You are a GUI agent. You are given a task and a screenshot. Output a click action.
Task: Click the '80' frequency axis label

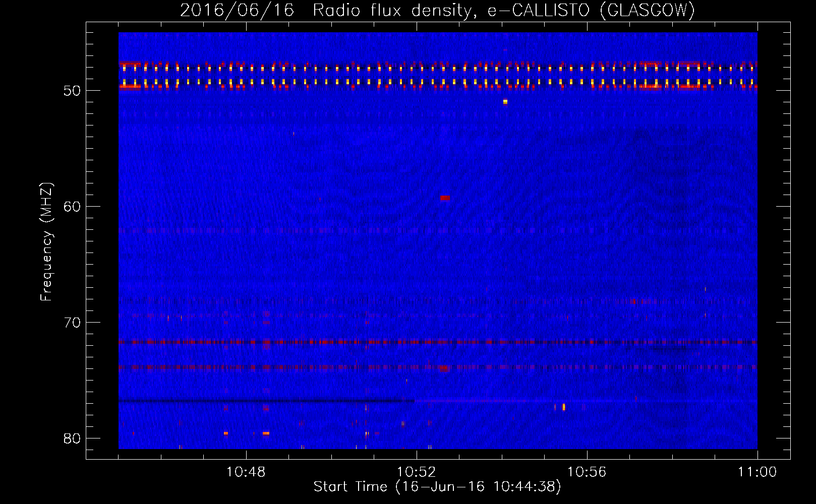coord(72,438)
